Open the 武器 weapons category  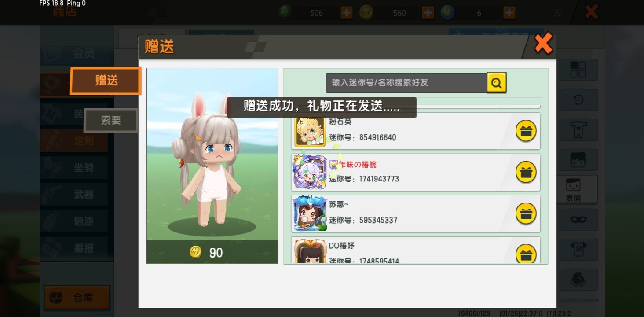(74, 194)
